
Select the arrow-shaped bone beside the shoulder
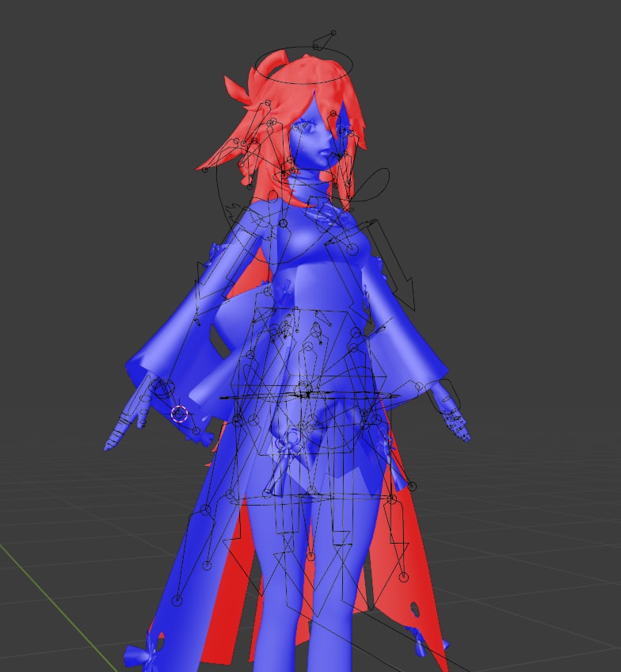392,265
